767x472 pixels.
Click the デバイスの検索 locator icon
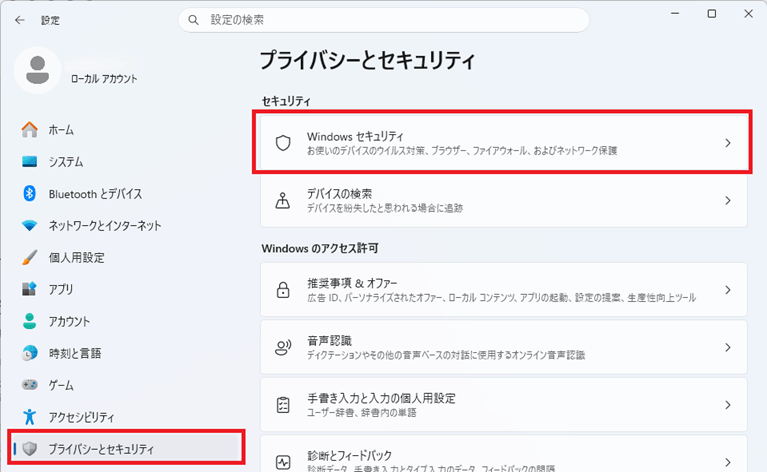pyautogui.click(x=283, y=201)
